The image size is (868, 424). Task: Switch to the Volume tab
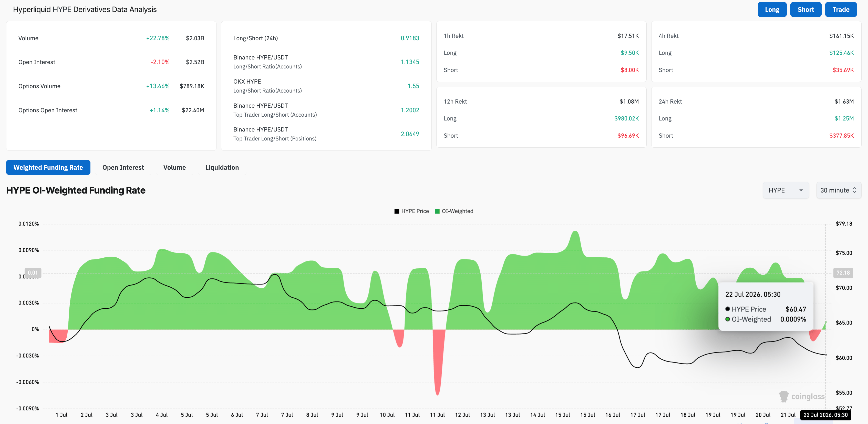174,167
